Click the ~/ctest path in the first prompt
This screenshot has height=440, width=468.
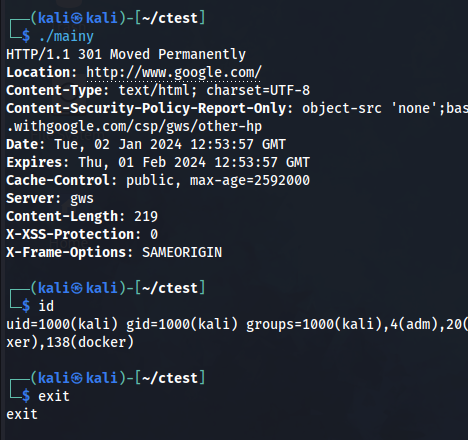pos(170,18)
